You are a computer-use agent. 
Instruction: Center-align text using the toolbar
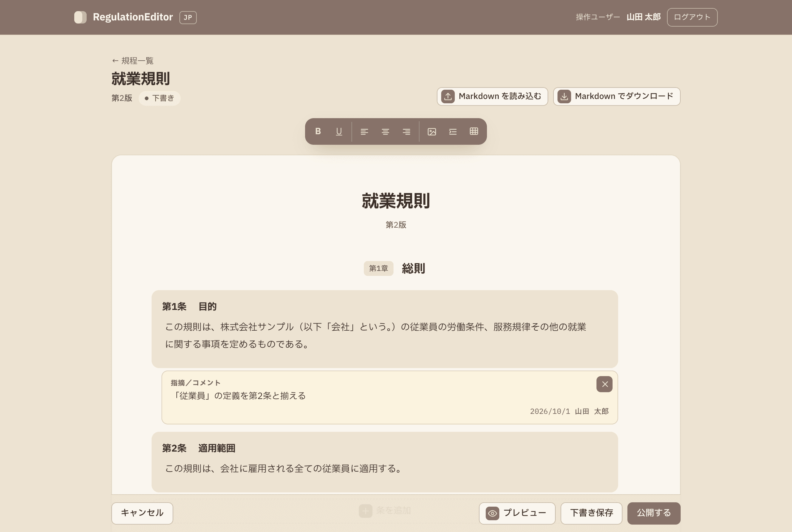click(x=385, y=131)
